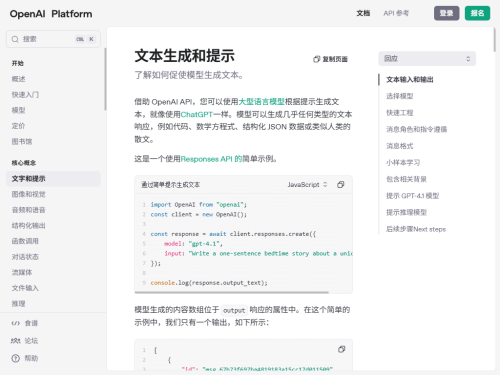Follow the 大型语言模型 link
500x375 pixels.
point(261,102)
